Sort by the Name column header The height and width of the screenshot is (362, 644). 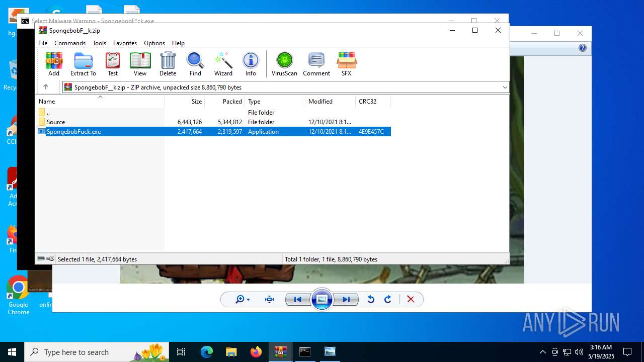100,101
